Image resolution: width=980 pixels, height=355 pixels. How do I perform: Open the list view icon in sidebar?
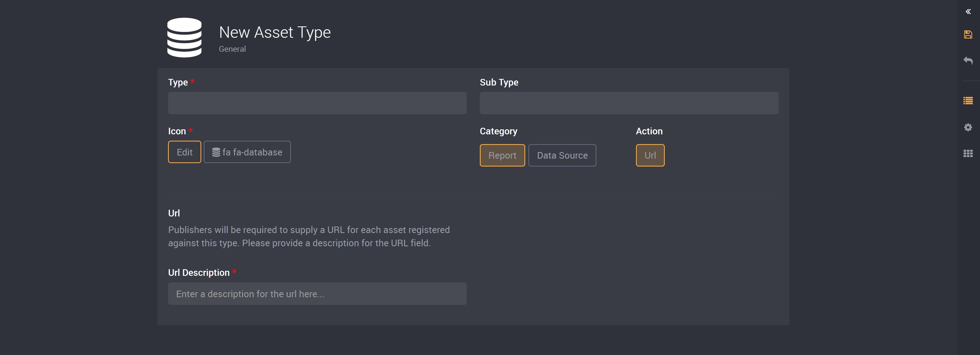pos(968,101)
